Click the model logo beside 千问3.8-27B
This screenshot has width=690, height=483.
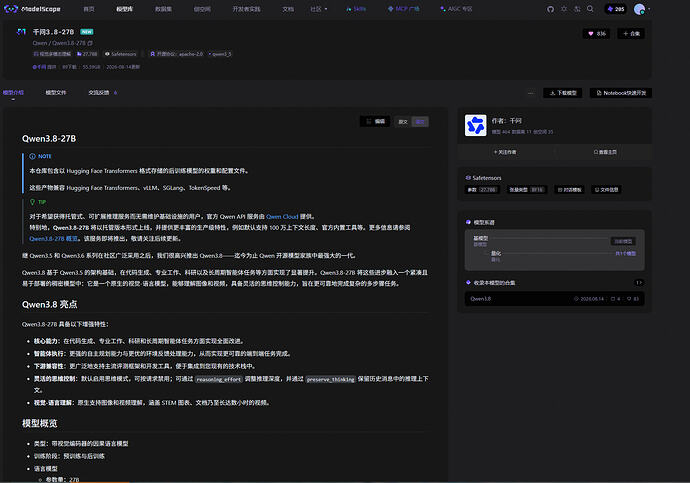pyautogui.click(x=21, y=32)
